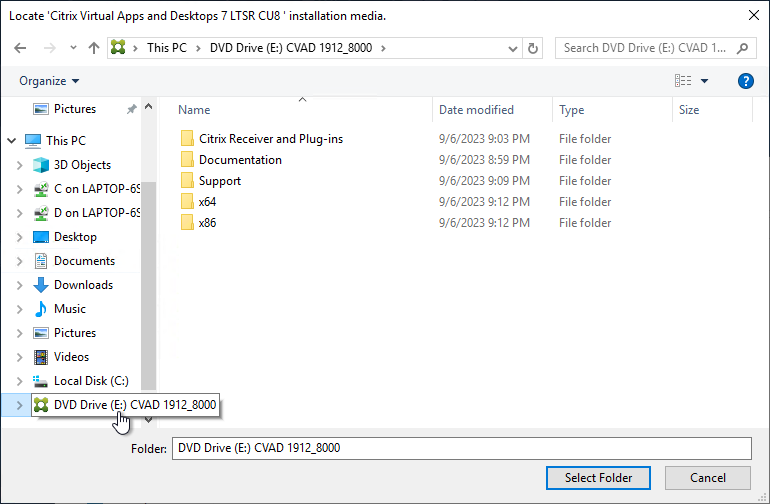
Task: Collapse the This PC tree node
Action: pyautogui.click(x=12, y=141)
